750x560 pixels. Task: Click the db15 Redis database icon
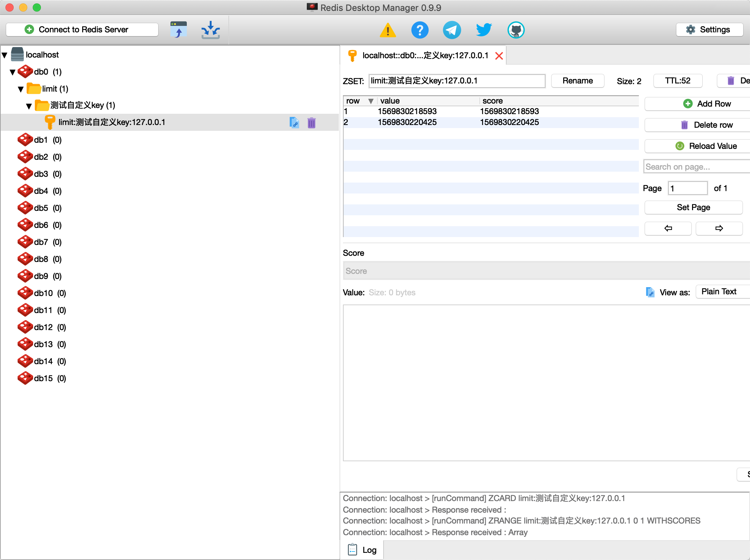pos(25,378)
